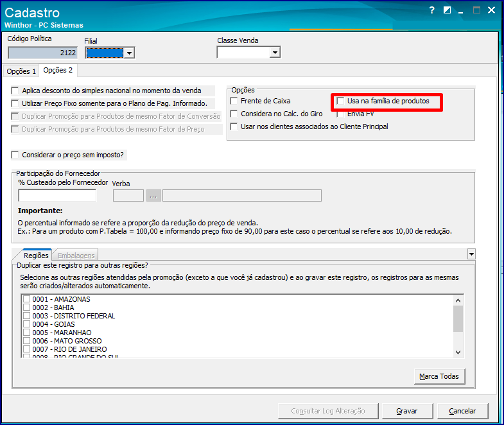This screenshot has width=504, height=425.
Task: Close the Cadastro window
Action: pyautogui.click(x=491, y=10)
